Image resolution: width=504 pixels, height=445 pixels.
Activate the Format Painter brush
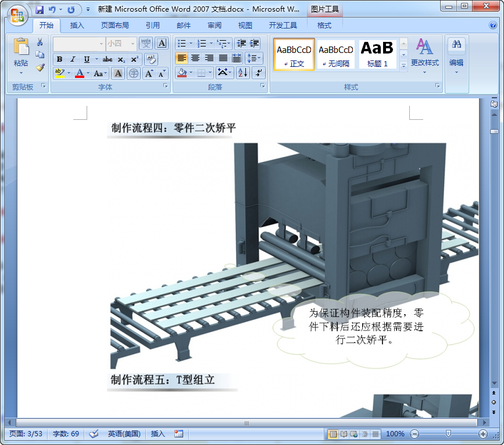(x=40, y=67)
